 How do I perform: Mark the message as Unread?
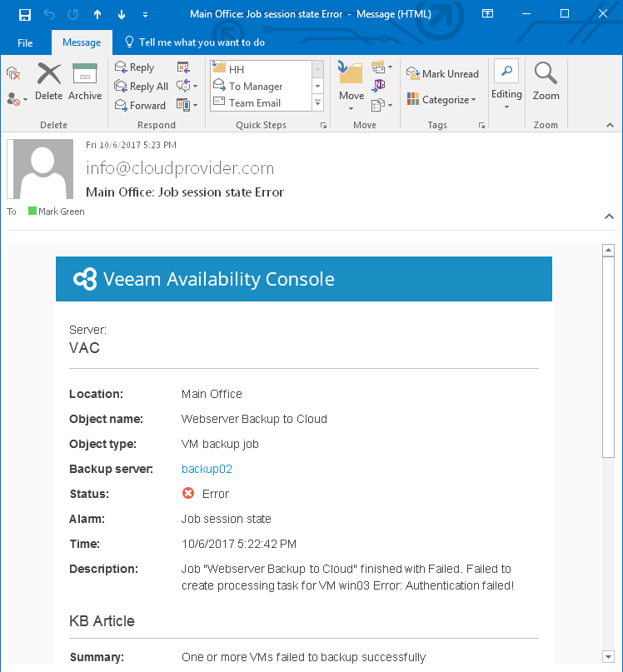442,74
